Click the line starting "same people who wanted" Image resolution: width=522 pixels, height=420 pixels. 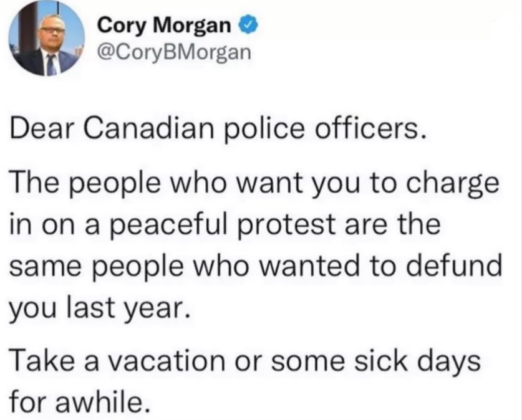255,266
